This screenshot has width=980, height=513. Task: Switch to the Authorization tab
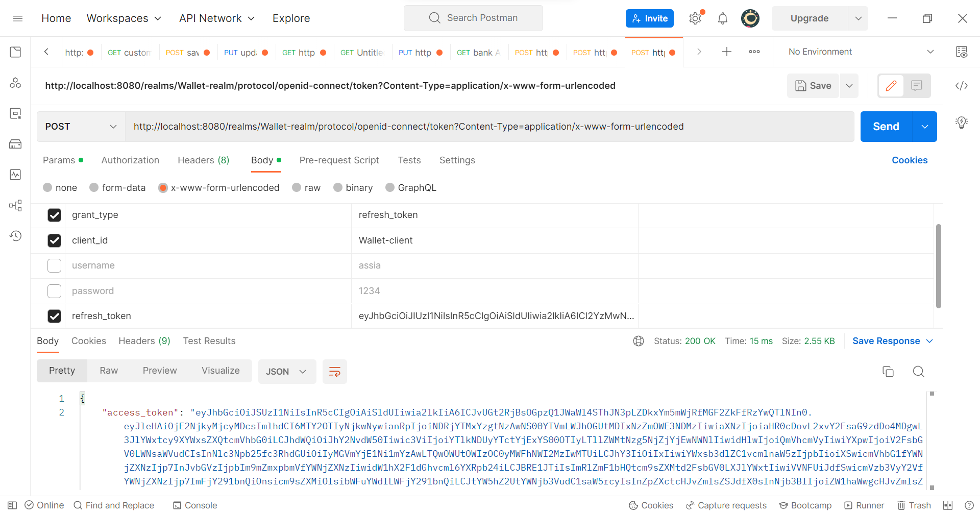click(130, 160)
